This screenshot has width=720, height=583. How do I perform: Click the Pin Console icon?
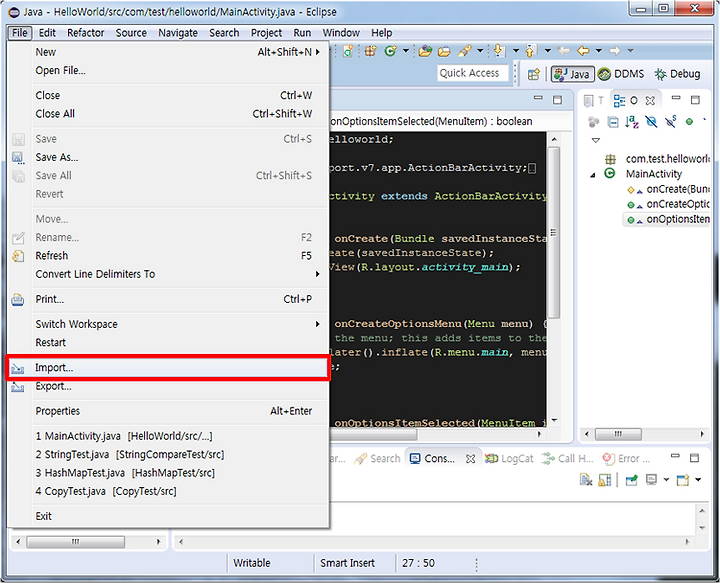631,480
